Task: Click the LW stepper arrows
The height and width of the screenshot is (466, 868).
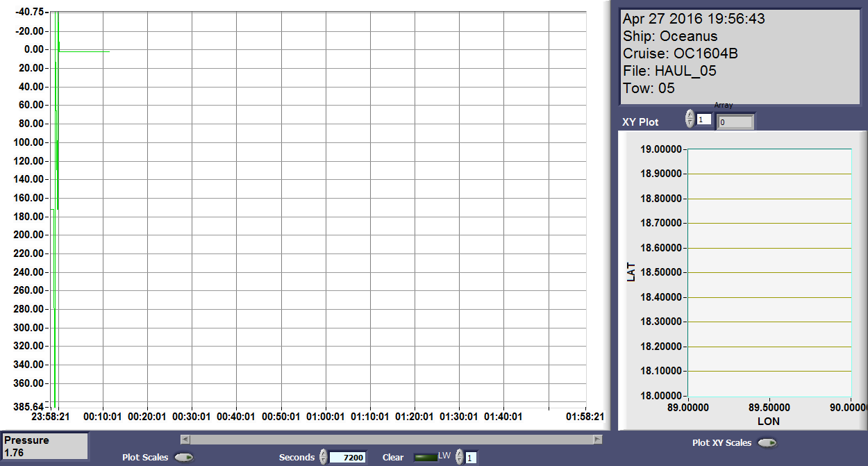Action: (459, 457)
